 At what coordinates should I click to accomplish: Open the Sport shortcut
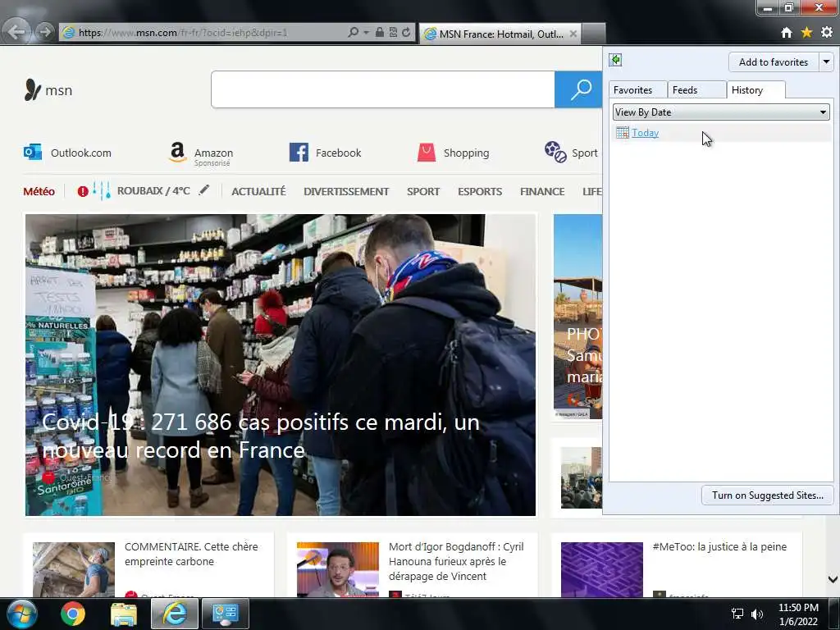point(571,153)
